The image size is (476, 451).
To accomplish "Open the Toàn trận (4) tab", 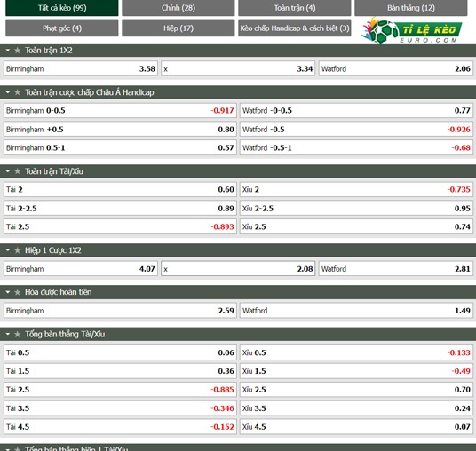I will coord(295,8).
